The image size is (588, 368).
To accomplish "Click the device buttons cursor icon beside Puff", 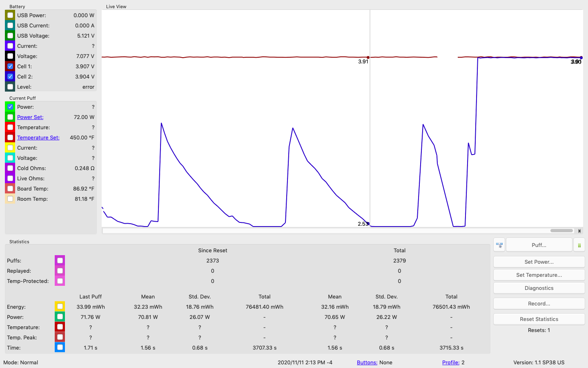I will (499, 245).
